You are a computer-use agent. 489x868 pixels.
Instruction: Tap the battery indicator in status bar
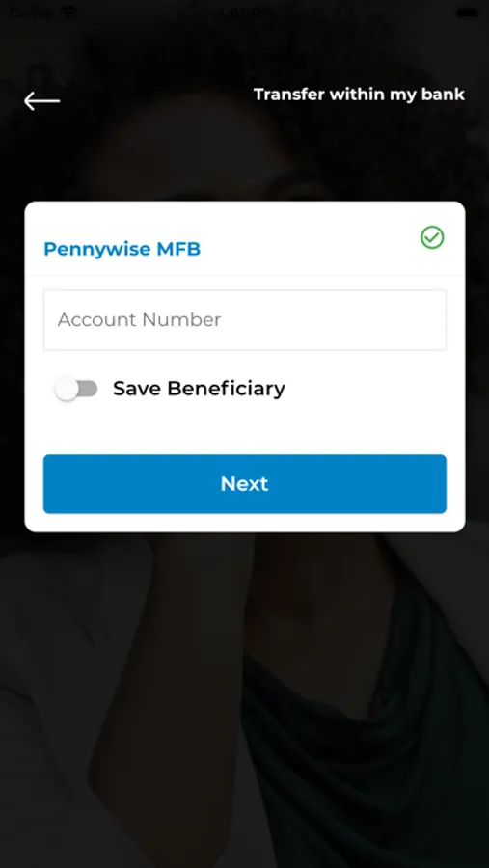click(x=467, y=13)
